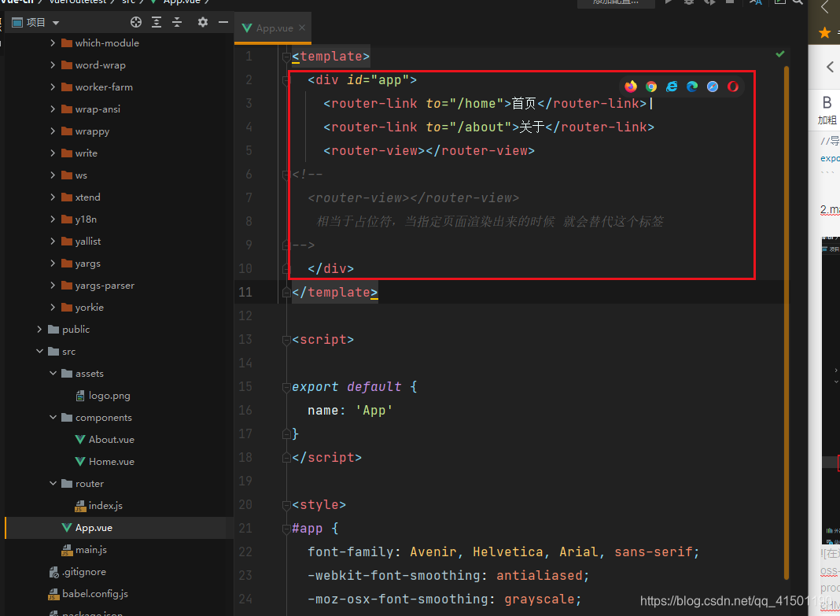Viewport: 840px width, 616px height.
Task: Fold the style block on line 20
Action: (286, 504)
